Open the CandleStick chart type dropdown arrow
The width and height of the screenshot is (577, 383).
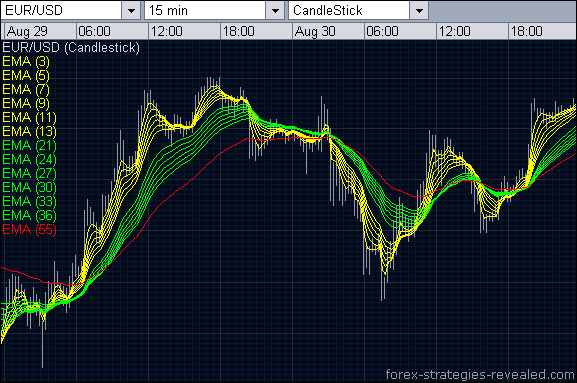pyautogui.click(x=419, y=11)
